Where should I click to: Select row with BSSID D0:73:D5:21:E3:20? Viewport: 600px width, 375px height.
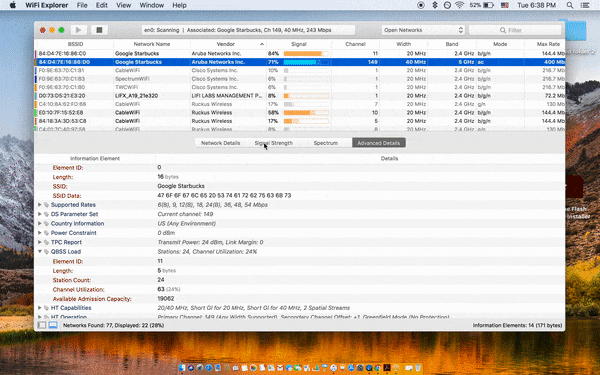[x=300, y=96]
